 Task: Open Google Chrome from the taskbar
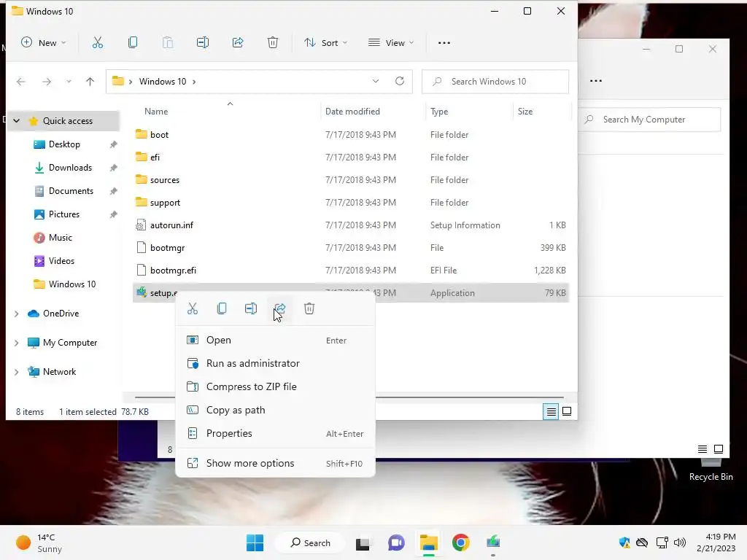461,542
